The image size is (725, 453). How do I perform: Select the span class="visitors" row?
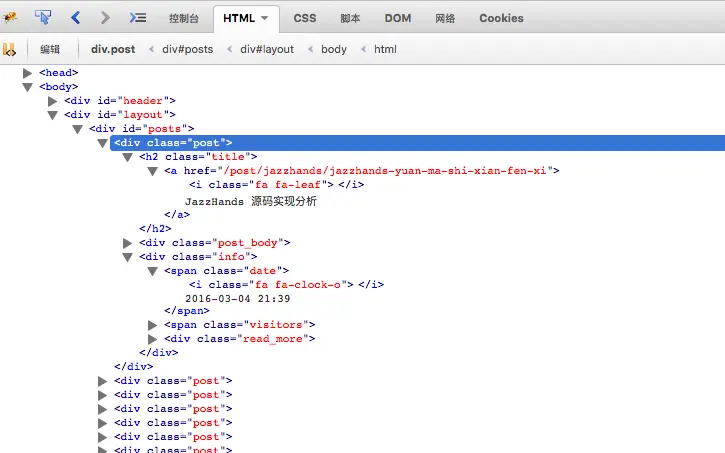coord(240,324)
